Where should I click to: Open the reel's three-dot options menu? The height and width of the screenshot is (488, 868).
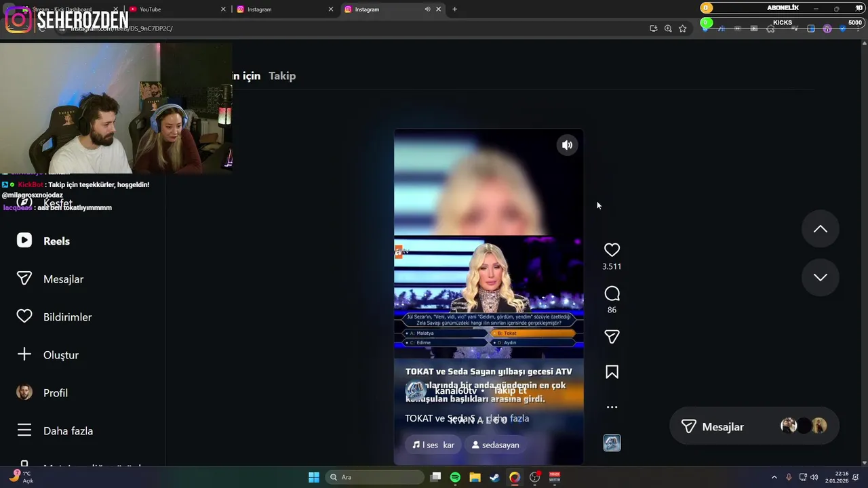(x=612, y=407)
